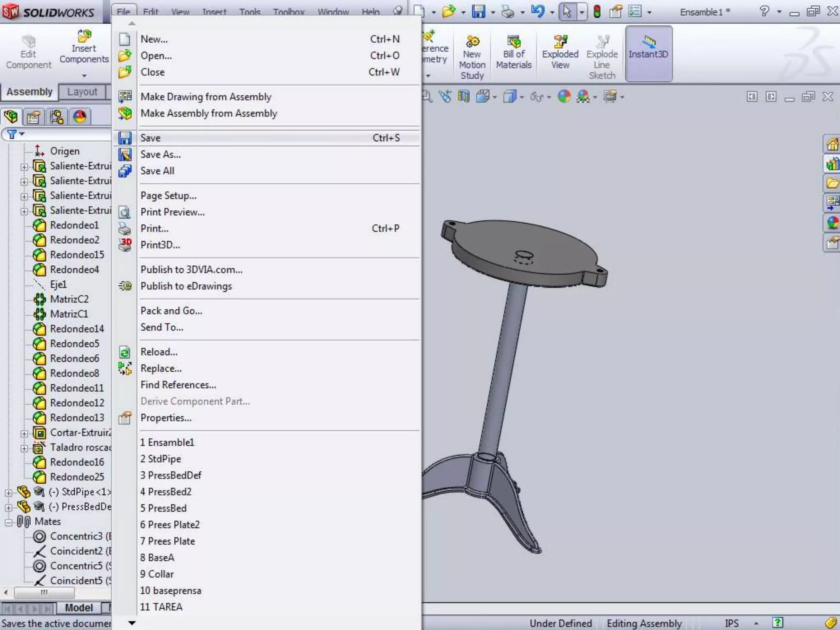Click the menu bottom expand arrow

click(132, 623)
